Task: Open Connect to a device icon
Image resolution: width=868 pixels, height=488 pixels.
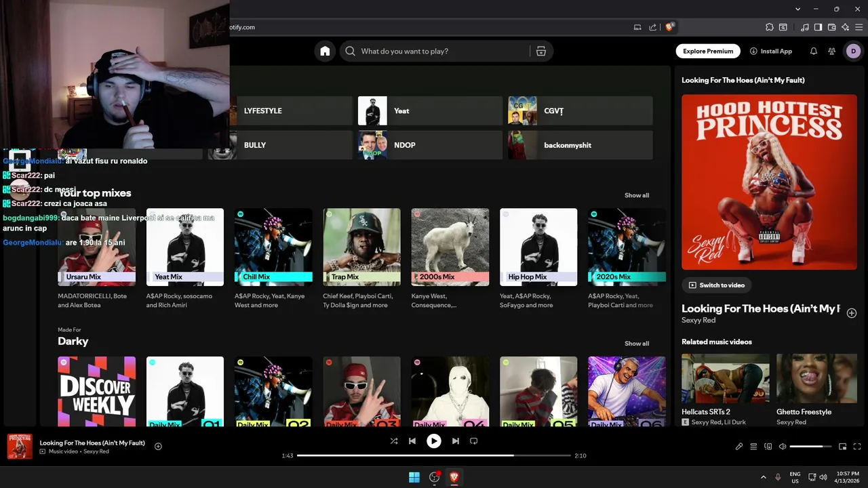Action: pos(768,447)
